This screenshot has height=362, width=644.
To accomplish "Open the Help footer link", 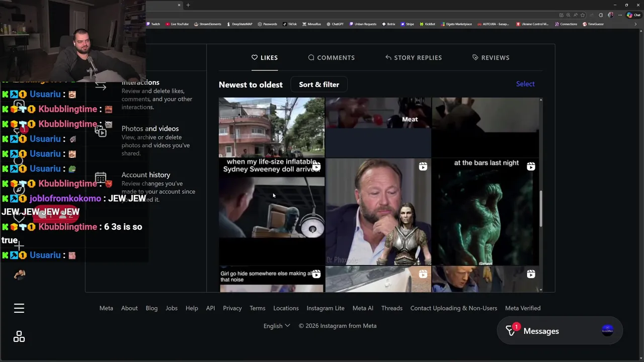I will [x=192, y=308].
